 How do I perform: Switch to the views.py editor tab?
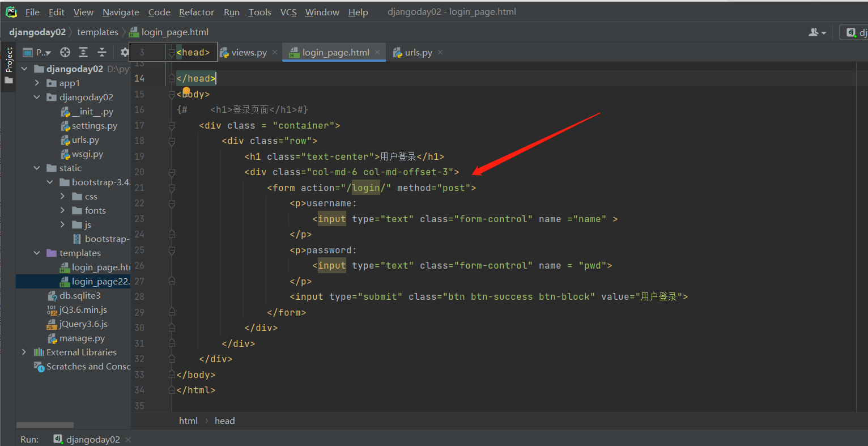click(x=249, y=53)
